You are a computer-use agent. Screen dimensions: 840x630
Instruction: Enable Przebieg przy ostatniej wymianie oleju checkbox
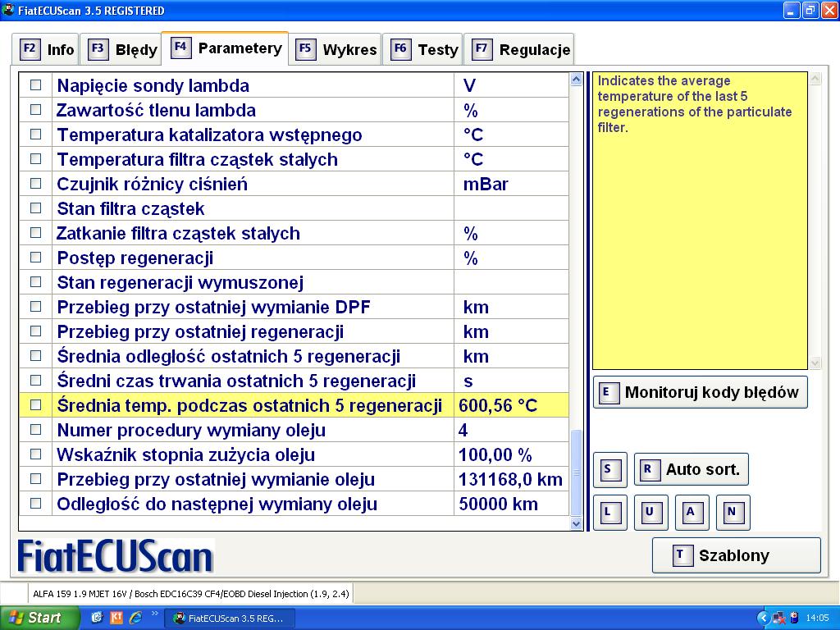tap(35, 479)
